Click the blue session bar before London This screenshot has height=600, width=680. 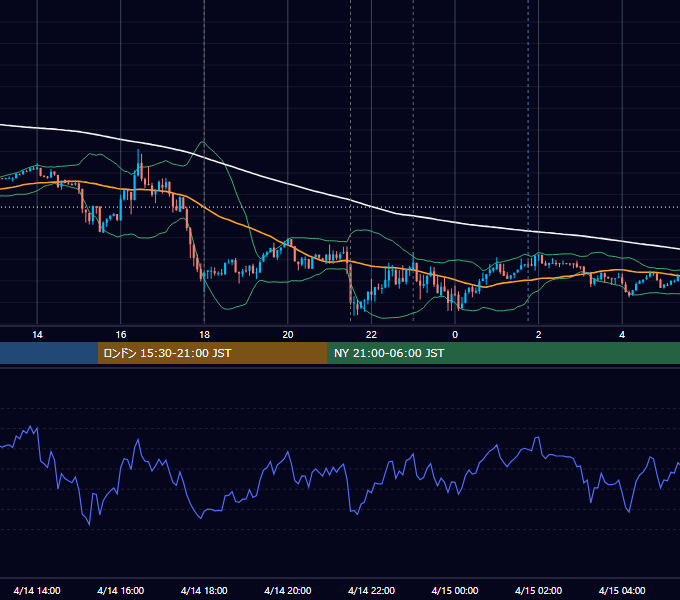[49, 353]
